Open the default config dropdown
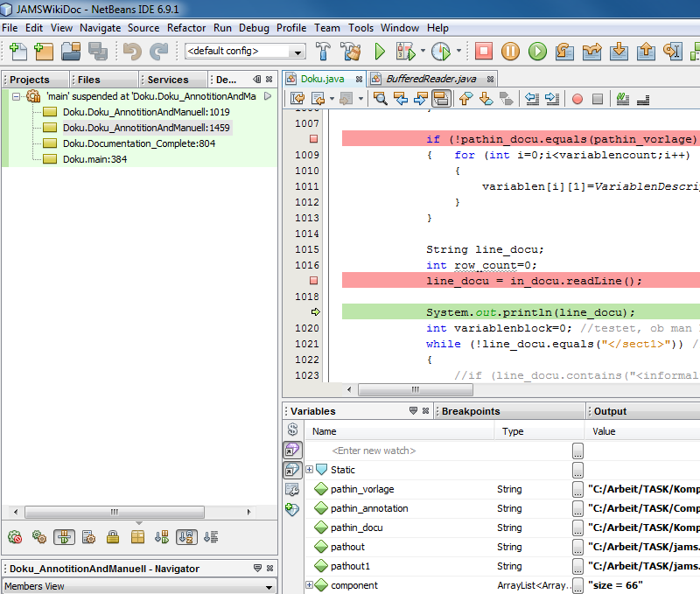Screen dimensions: 700x594 click(298, 52)
